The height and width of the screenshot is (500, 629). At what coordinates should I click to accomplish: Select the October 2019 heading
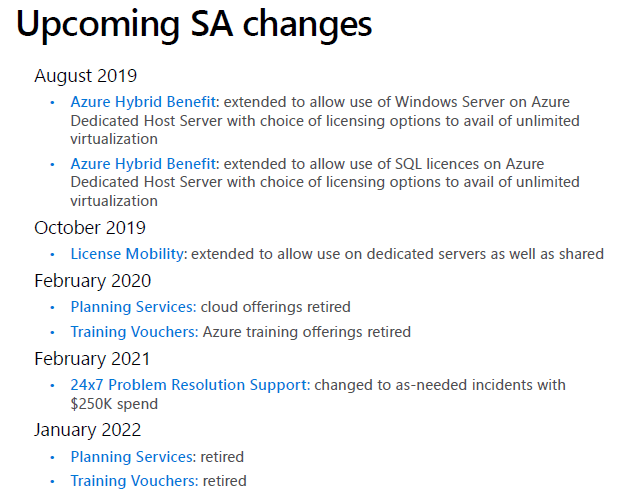point(90,228)
